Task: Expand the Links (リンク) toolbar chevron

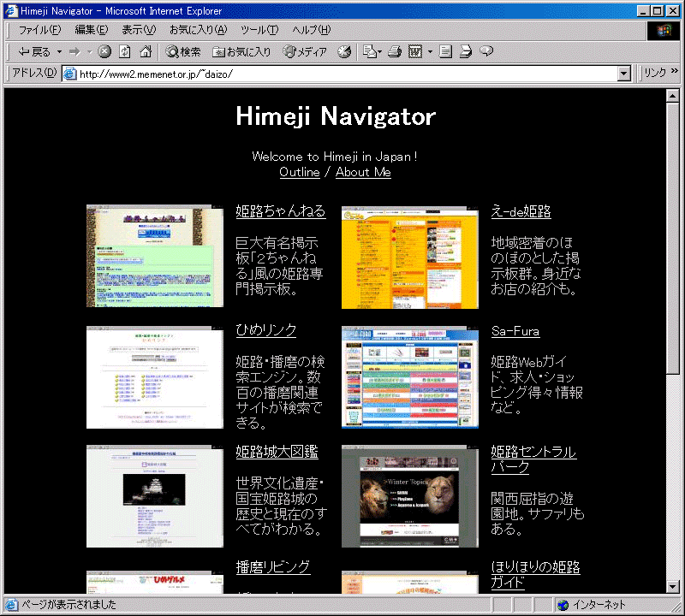Action: 675,71
